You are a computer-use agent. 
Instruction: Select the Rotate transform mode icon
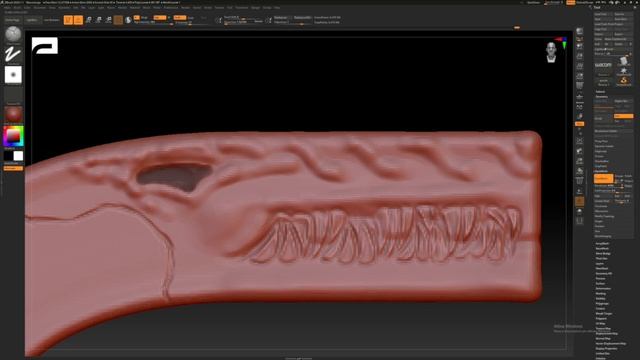[x=108, y=20]
